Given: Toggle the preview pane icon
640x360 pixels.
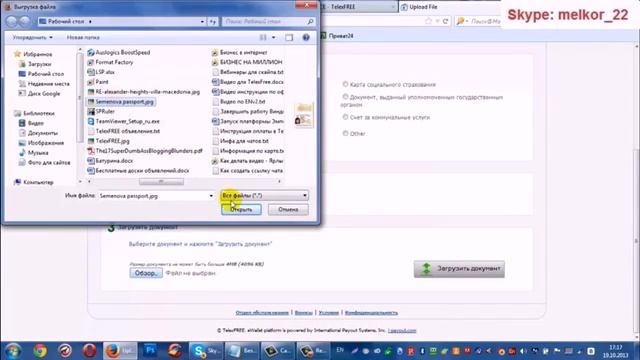Looking at the screenshot, I should [x=289, y=38].
